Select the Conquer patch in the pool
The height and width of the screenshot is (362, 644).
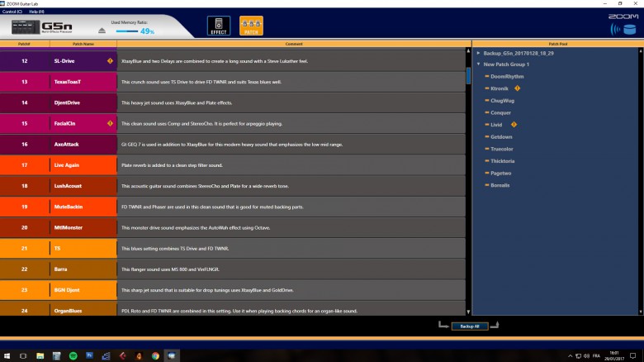tap(500, 112)
